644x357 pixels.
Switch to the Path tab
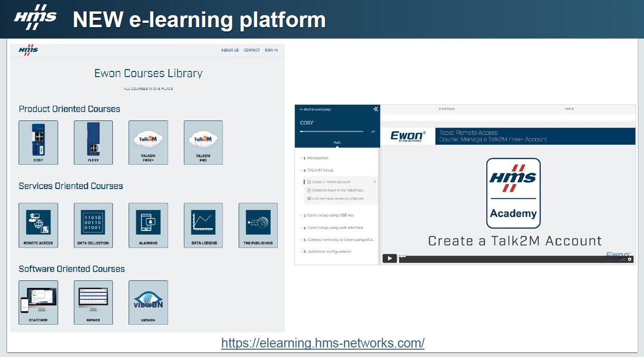pyautogui.click(x=337, y=142)
